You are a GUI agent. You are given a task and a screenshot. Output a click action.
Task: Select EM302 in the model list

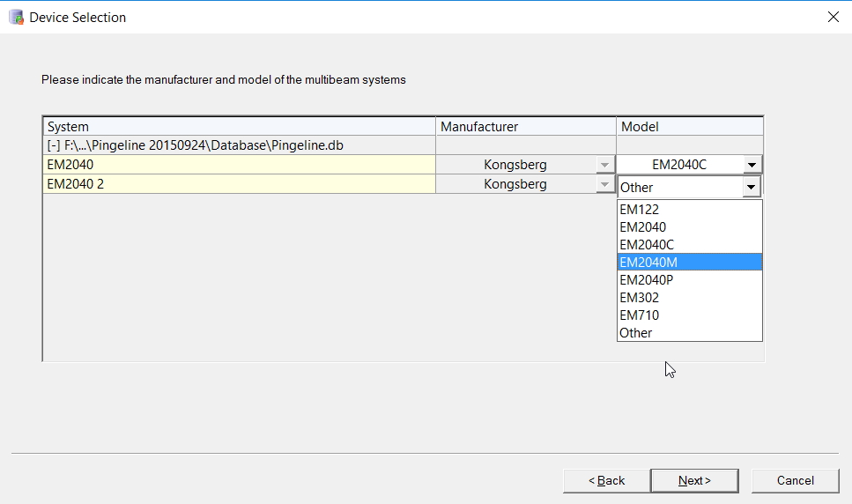pos(640,298)
